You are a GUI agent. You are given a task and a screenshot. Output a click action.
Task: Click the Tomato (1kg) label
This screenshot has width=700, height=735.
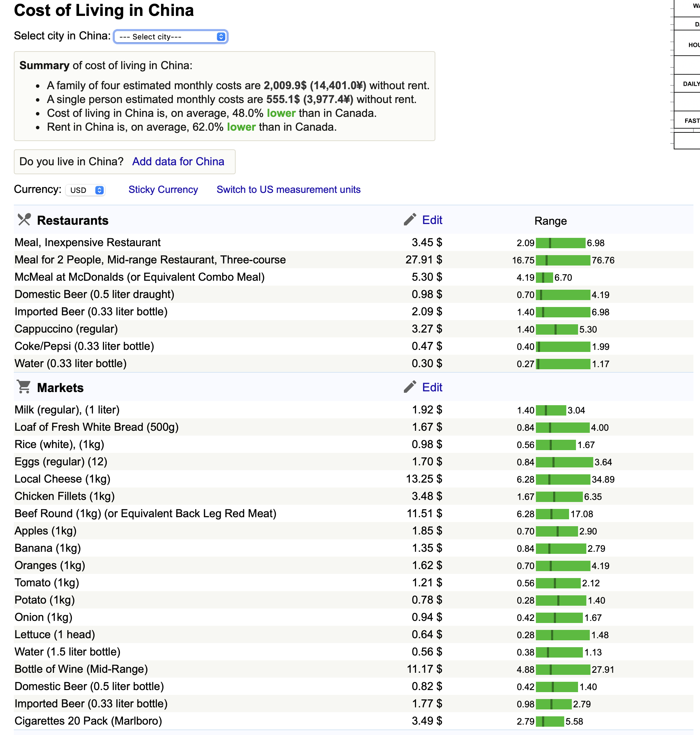click(x=47, y=582)
